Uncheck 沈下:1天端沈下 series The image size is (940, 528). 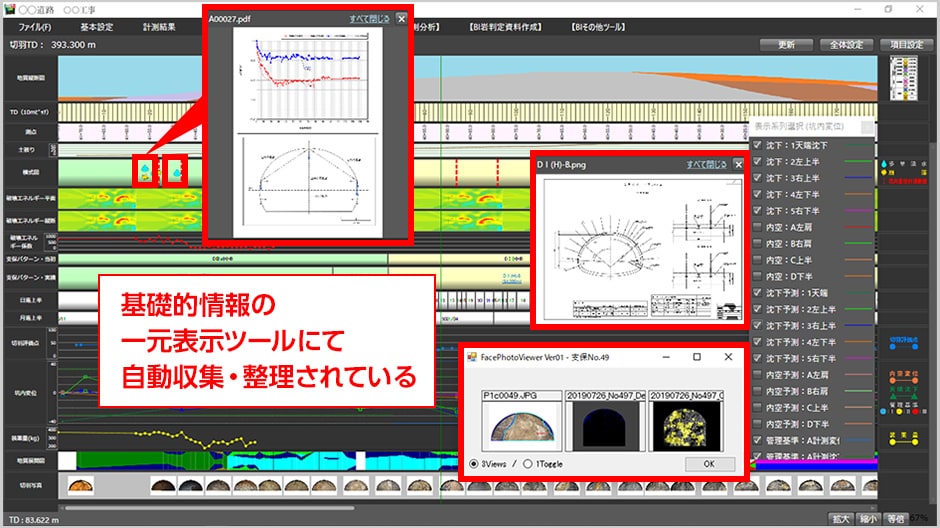(758, 145)
